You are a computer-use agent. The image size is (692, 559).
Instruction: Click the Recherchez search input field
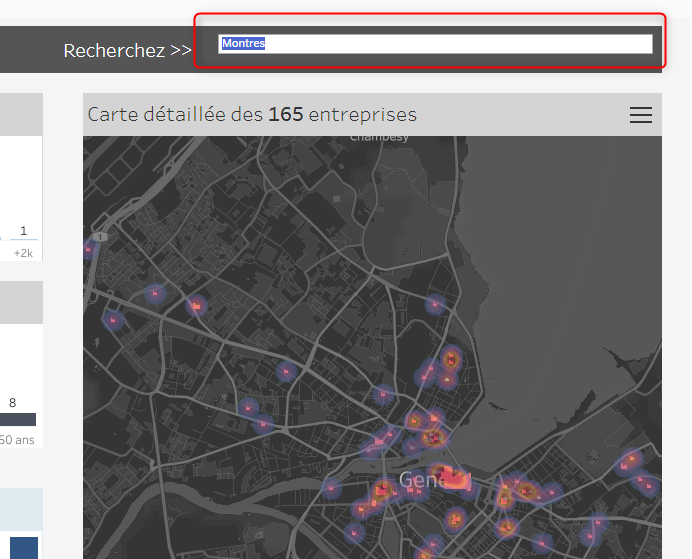435,44
